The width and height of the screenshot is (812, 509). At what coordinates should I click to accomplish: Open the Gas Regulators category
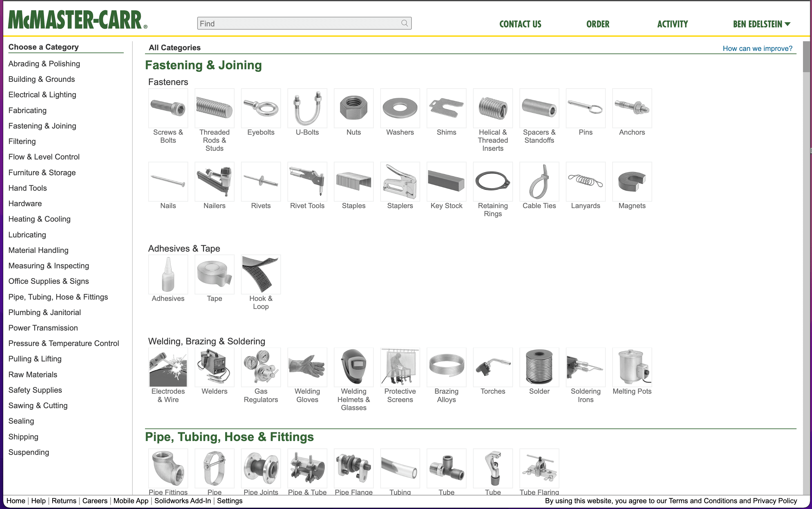tap(261, 367)
